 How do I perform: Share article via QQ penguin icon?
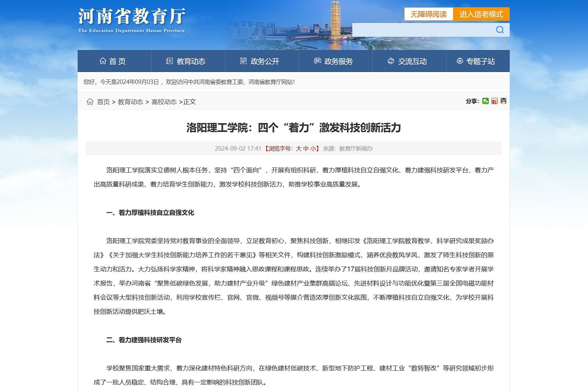(x=503, y=101)
